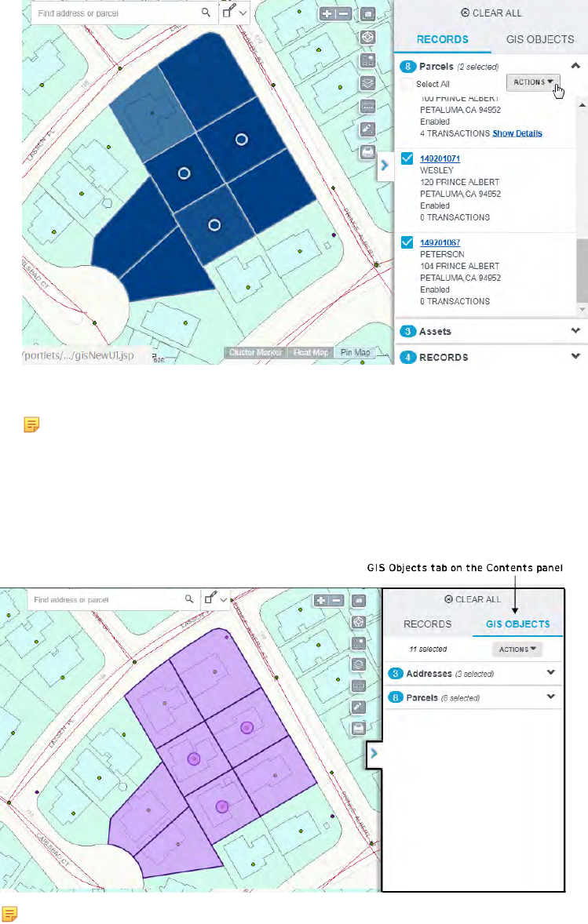Click scroll down arrow of Parcels list
This screenshot has width=588, height=924.
coord(582,309)
